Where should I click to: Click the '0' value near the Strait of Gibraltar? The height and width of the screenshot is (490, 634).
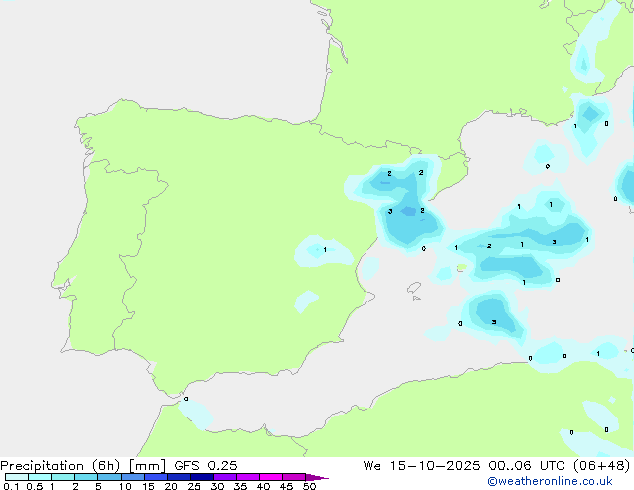pyautogui.click(x=186, y=399)
